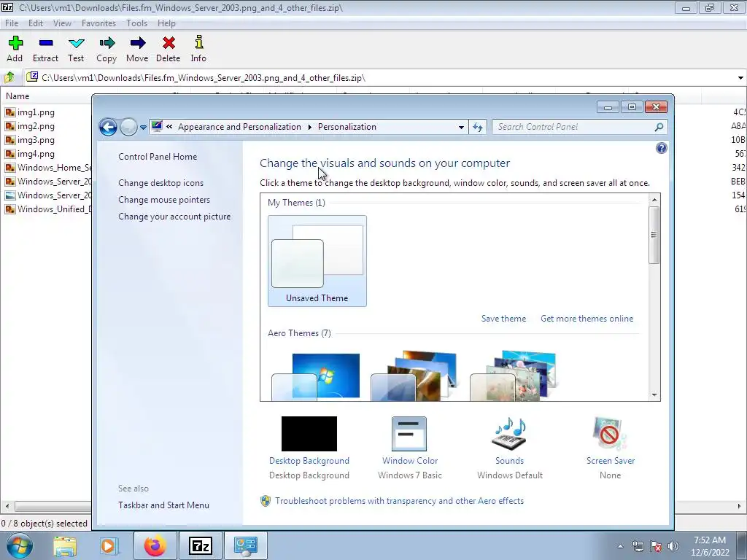747x560 pixels.
Task: Open the Sounds icon
Action: (x=509, y=434)
